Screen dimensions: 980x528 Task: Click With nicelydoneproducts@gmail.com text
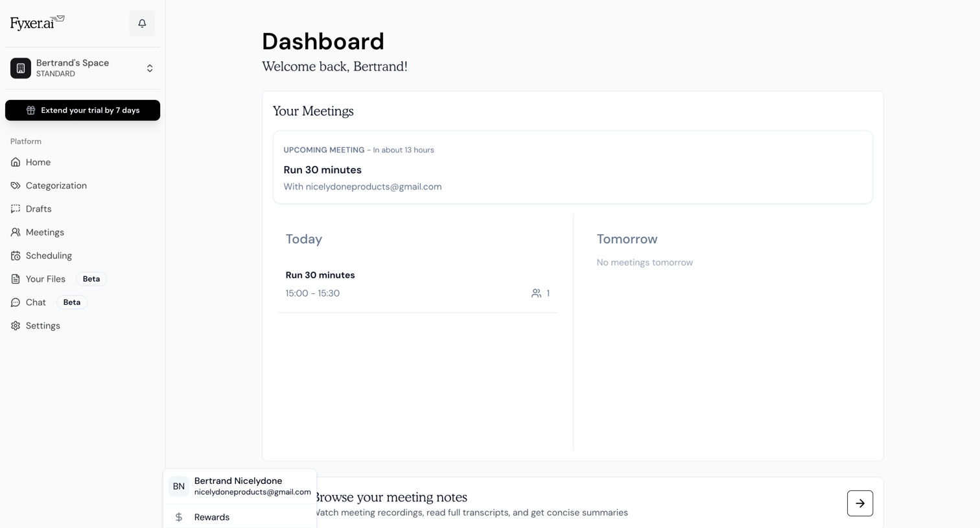[x=362, y=187]
